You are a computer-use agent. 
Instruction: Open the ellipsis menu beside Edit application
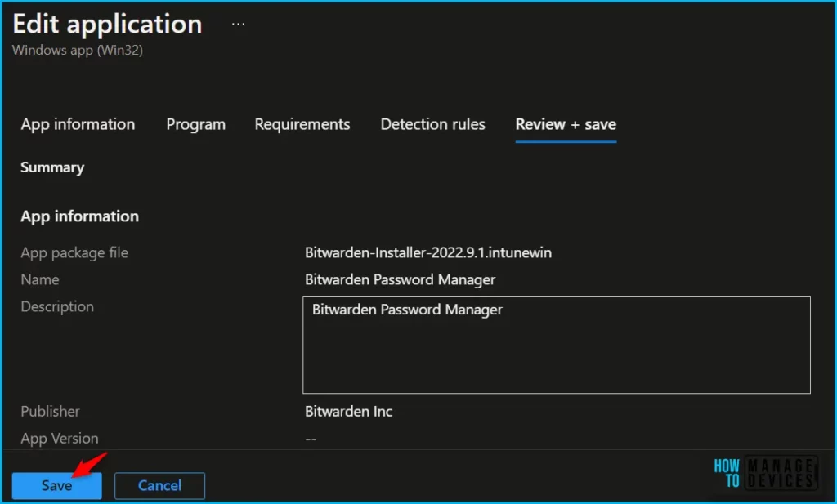pyautogui.click(x=238, y=24)
